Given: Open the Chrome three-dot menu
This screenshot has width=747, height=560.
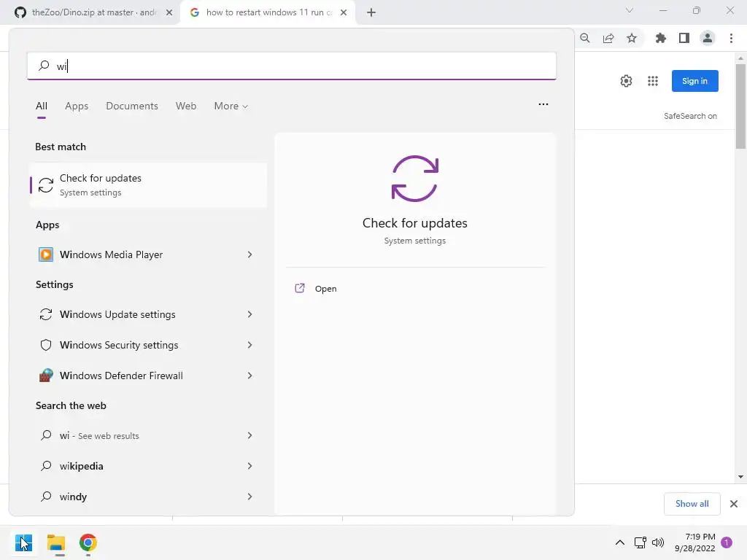Looking at the screenshot, I should click(731, 38).
